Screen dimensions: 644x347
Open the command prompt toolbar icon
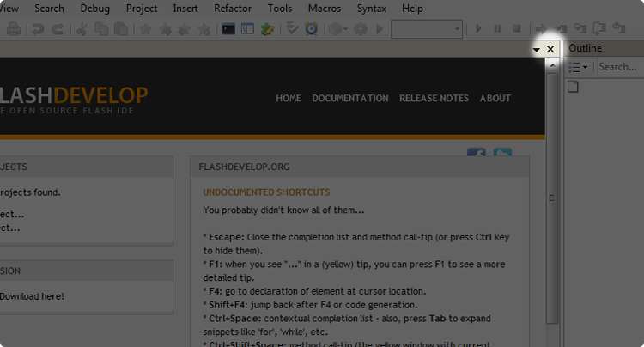point(228,29)
